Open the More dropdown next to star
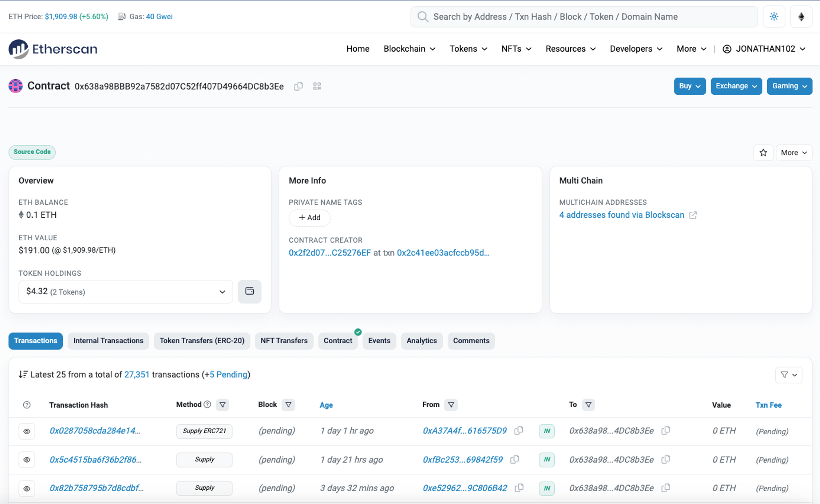Viewport: 820px width, 504px height. [794, 153]
